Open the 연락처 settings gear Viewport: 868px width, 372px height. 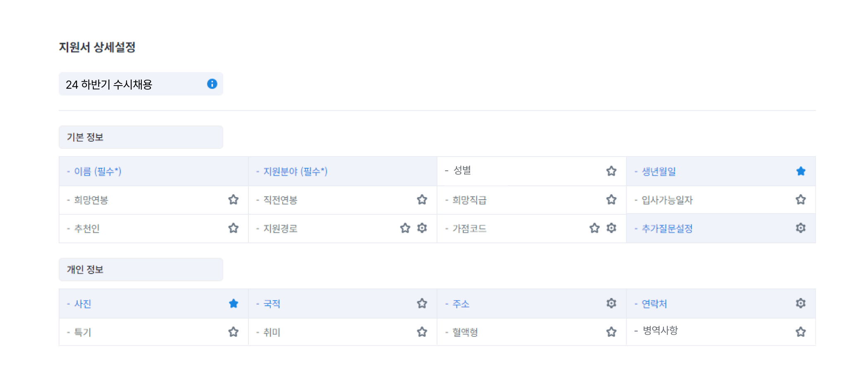(801, 303)
